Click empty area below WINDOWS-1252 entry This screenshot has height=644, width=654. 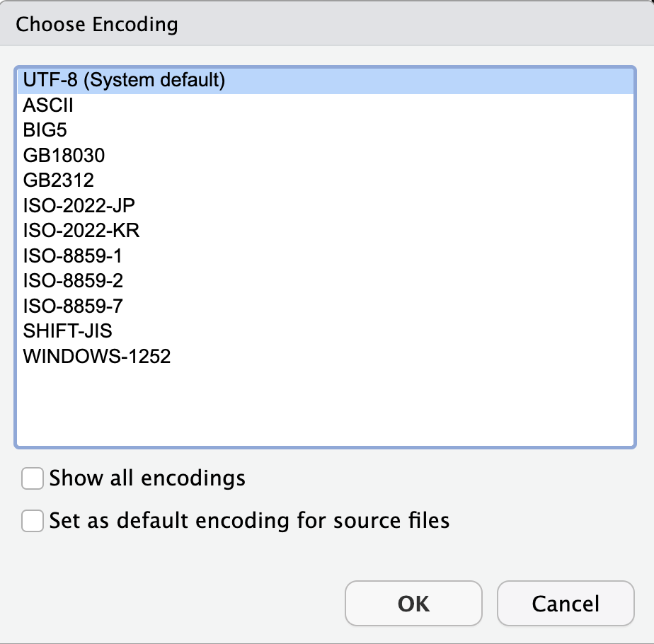pyautogui.click(x=326, y=407)
